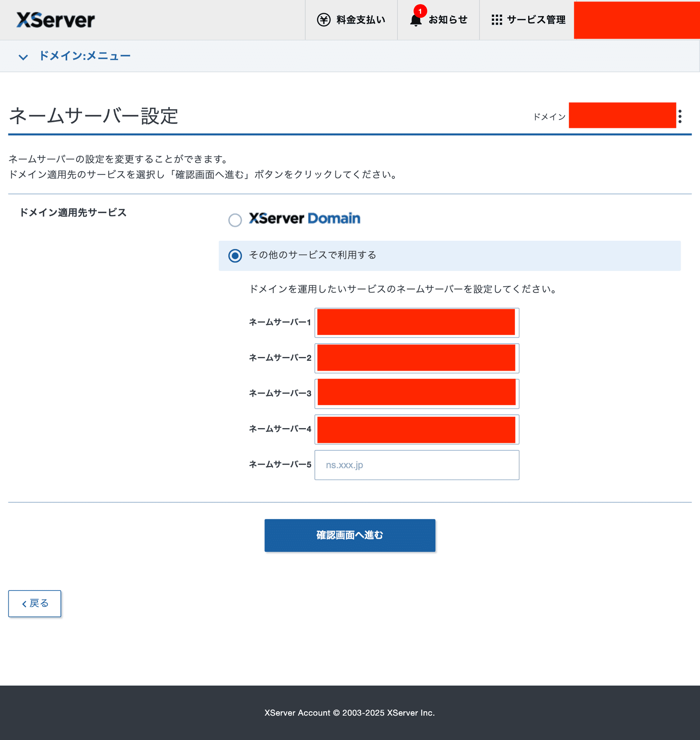Screen dimensions: 700x740
Task: Select the XServer Domain radio button
Action: click(x=235, y=220)
